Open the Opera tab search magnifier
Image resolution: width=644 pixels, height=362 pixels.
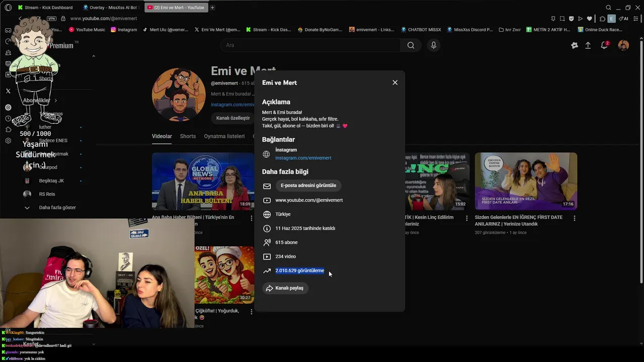click(608, 8)
